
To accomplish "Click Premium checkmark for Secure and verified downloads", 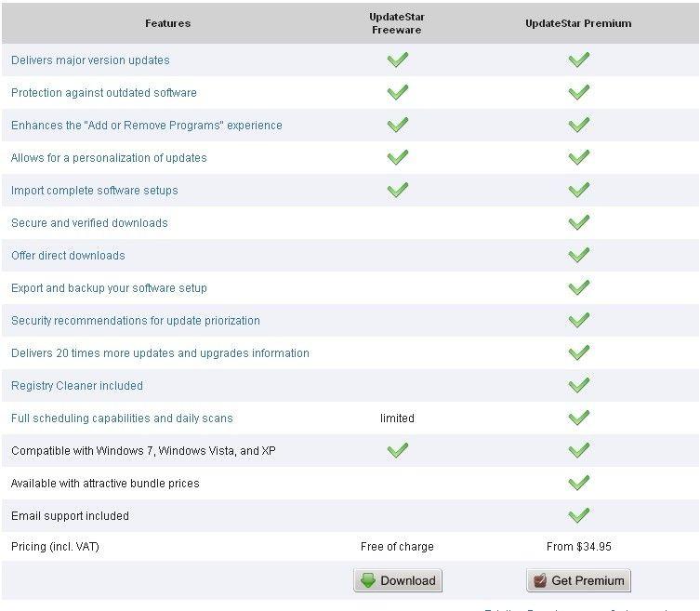I will coord(578,222).
